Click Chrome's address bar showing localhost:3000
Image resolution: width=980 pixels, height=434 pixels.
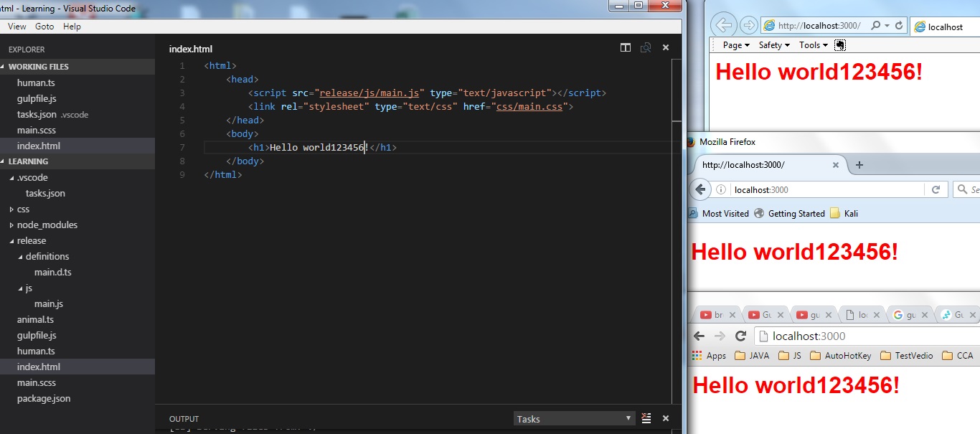click(868, 336)
